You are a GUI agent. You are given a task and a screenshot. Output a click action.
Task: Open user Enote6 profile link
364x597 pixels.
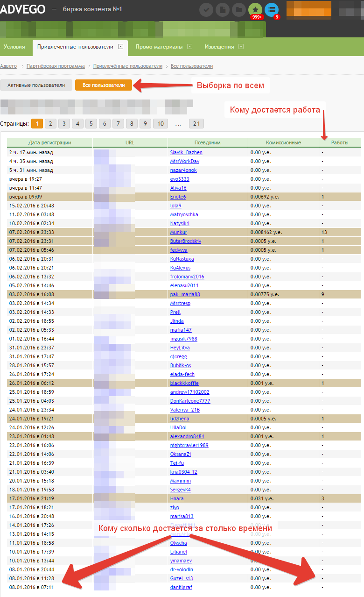pyautogui.click(x=178, y=197)
